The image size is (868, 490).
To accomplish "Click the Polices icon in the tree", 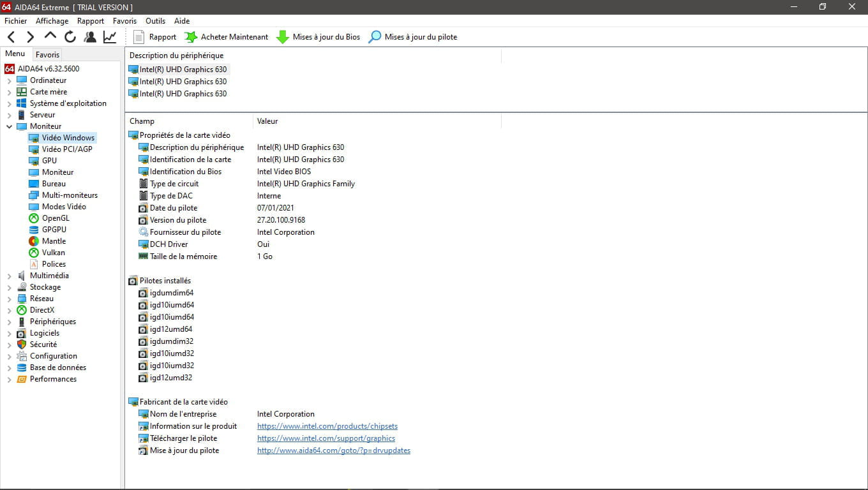I will (x=34, y=264).
